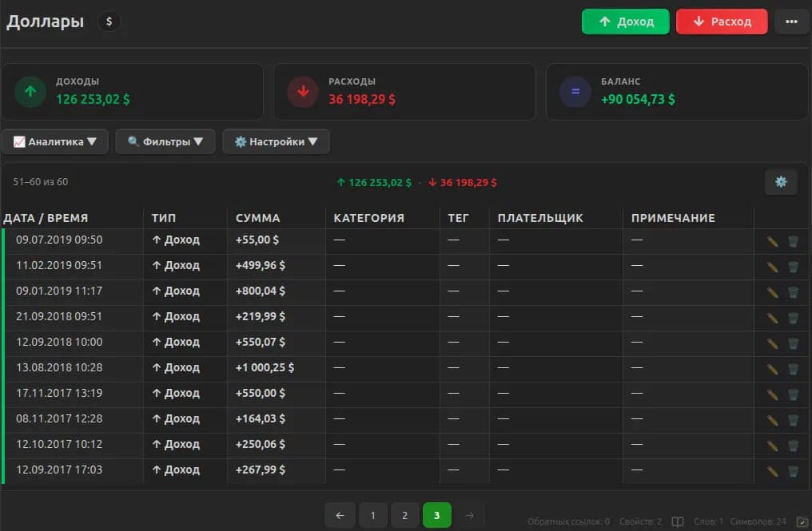Image resolution: width=812 pixels, height=531 pixels.
Task: Delete the 09.07.2019 09:50 transaction
Action: [793, 241]
